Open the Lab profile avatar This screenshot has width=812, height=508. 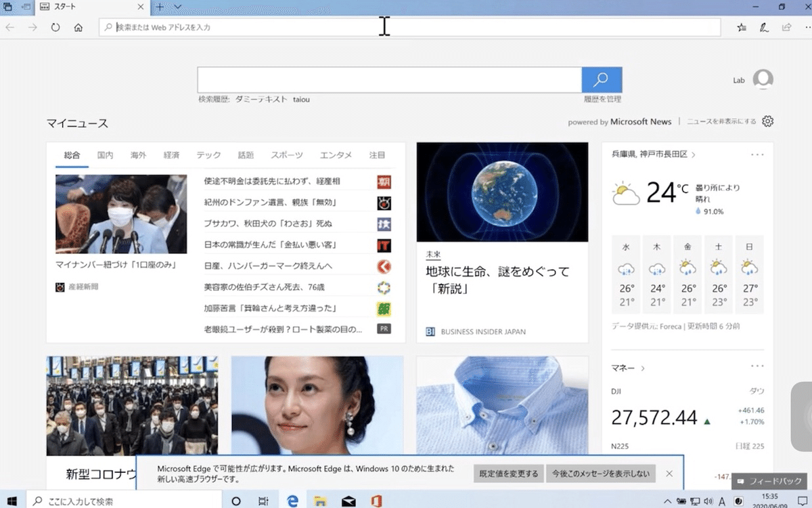763,80
